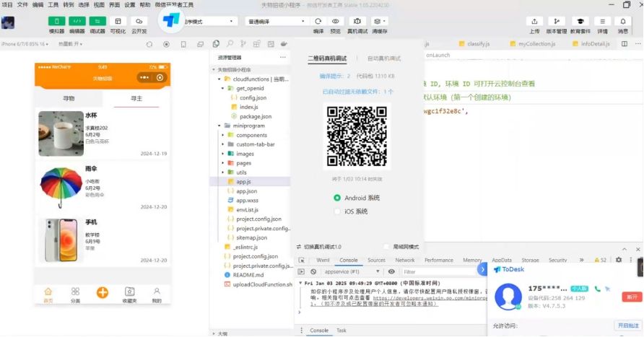The image size is (644, 337).
Task: Click the 模拟器 simulator toolbar icon
Action: 56,21
